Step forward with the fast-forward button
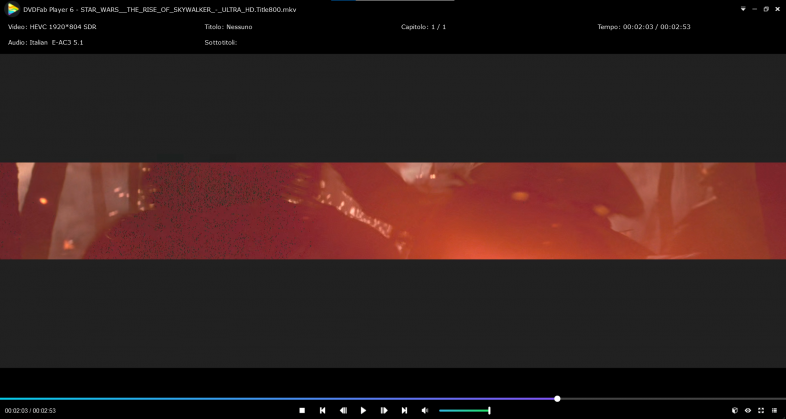This screenshot has height=419, width=786. [x=384, y=410]
